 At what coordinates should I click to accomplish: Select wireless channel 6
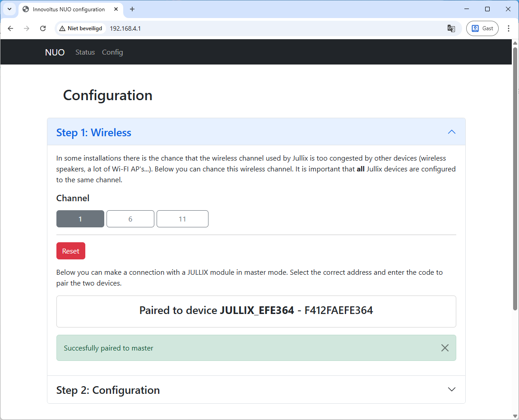[x=130, y=219]
